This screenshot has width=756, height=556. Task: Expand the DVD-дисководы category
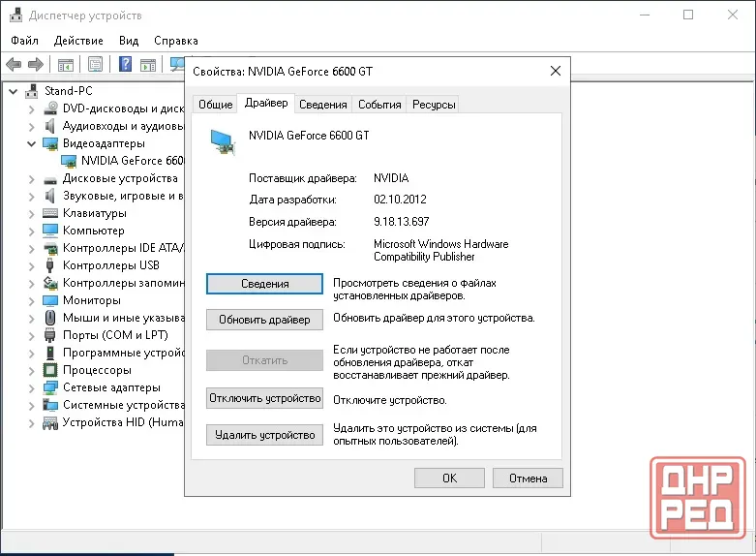(31, 109)
